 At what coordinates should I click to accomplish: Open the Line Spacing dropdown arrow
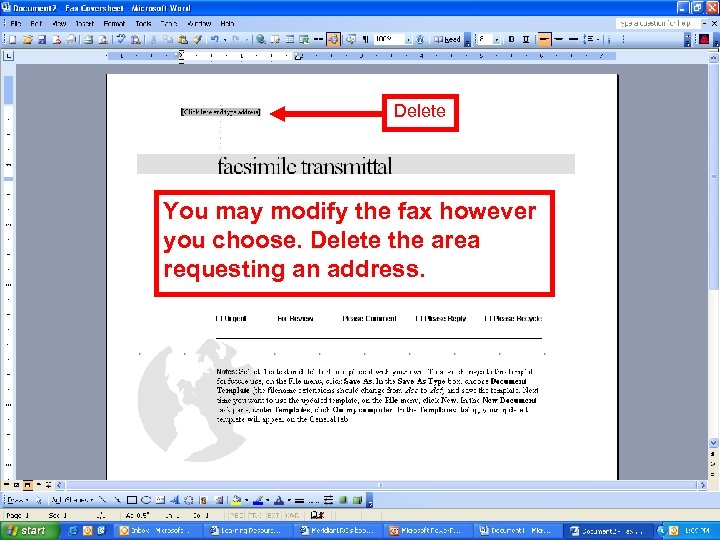click(598, 40)
